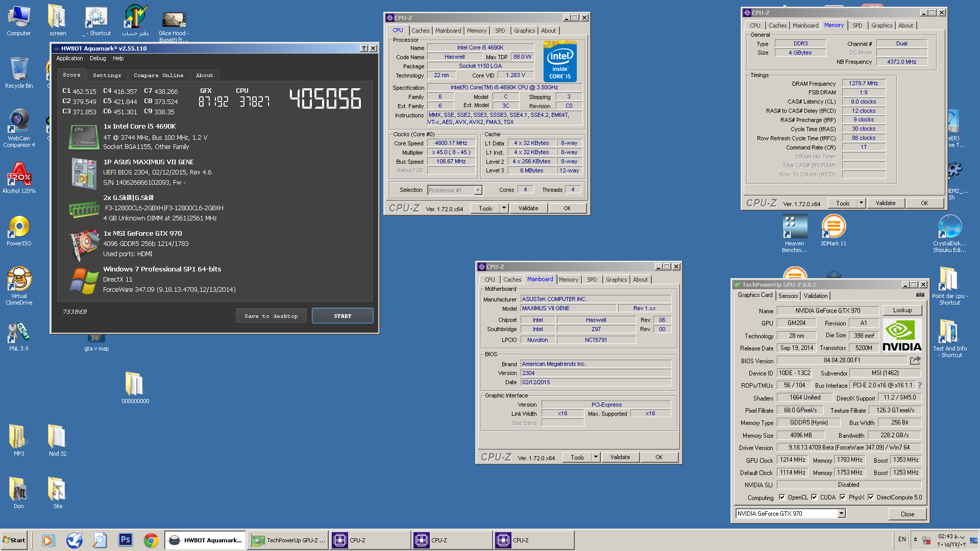The width and height of the screenshot is (980, 551).
Task: Click the Bus Interface question mark icon
Action: point(920,385)
